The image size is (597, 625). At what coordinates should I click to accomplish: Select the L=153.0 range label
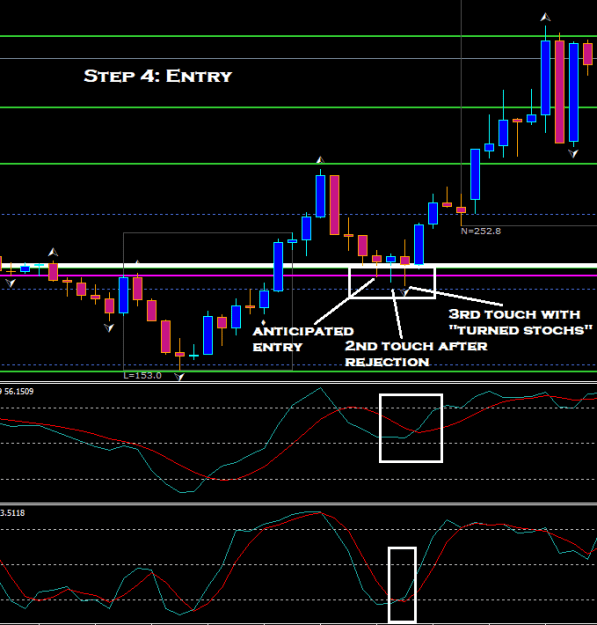pos(142,375)
